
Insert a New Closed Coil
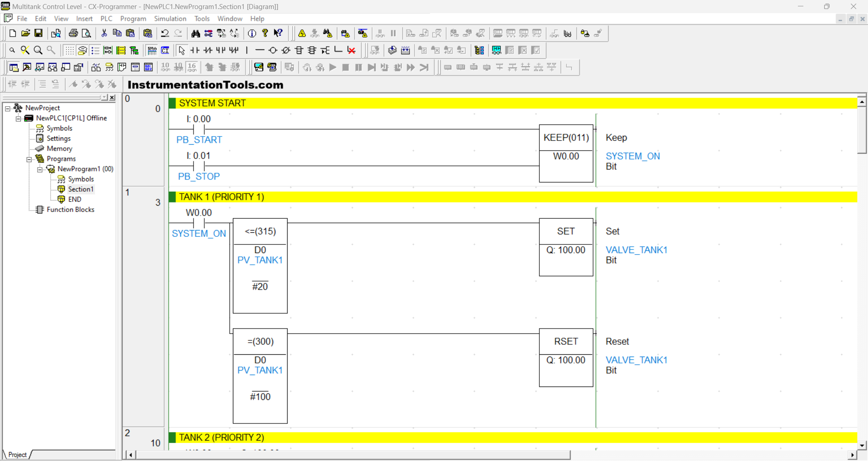coord(286,50)
